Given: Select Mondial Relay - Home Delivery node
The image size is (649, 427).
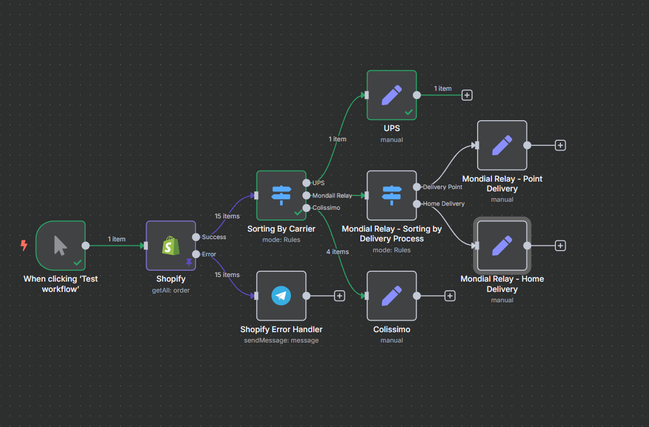Looking at the screenshot, I should tap(502, 246).
